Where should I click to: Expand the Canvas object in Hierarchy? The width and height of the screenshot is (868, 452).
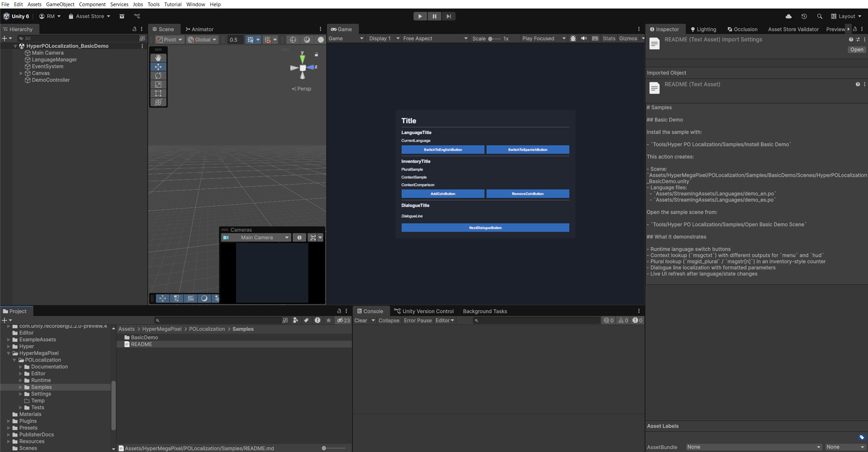tap(21, 73)
